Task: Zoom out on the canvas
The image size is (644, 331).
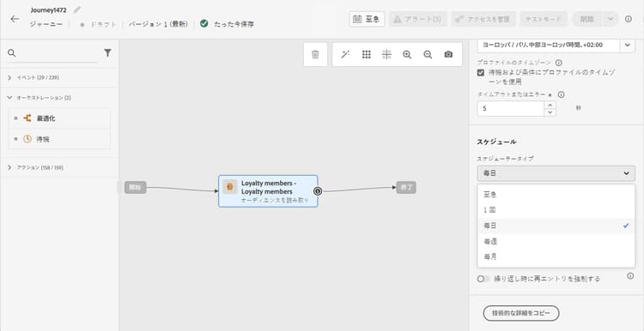Action: click(x=428, y=55)
